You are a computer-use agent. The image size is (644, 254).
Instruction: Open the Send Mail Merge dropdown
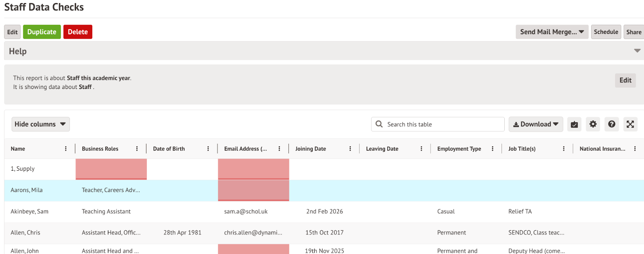(552, 32)
